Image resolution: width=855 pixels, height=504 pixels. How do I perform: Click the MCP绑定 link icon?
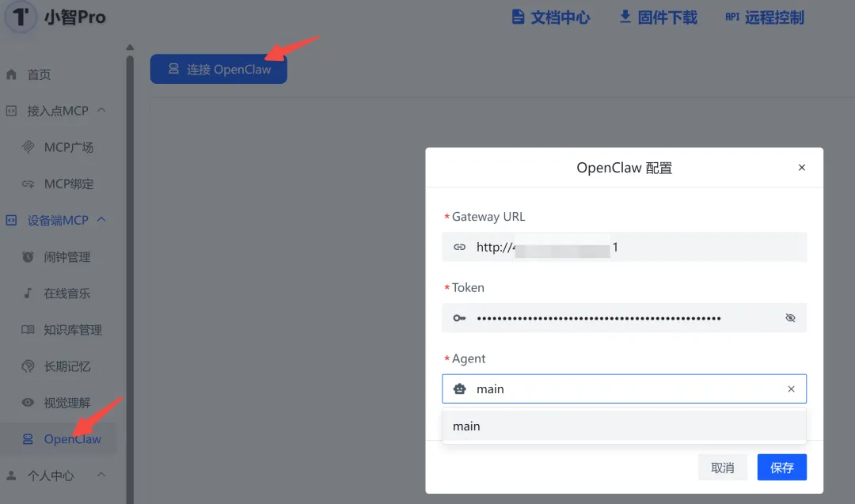pyautogui.click(x=28, y=184)
